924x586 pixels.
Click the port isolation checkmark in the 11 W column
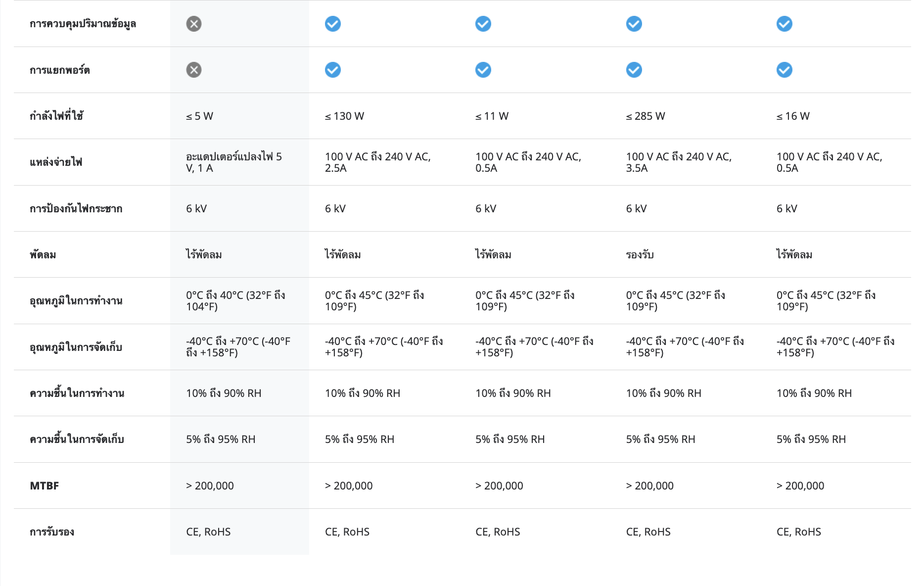pyautogui.click(x=483, y=70)
